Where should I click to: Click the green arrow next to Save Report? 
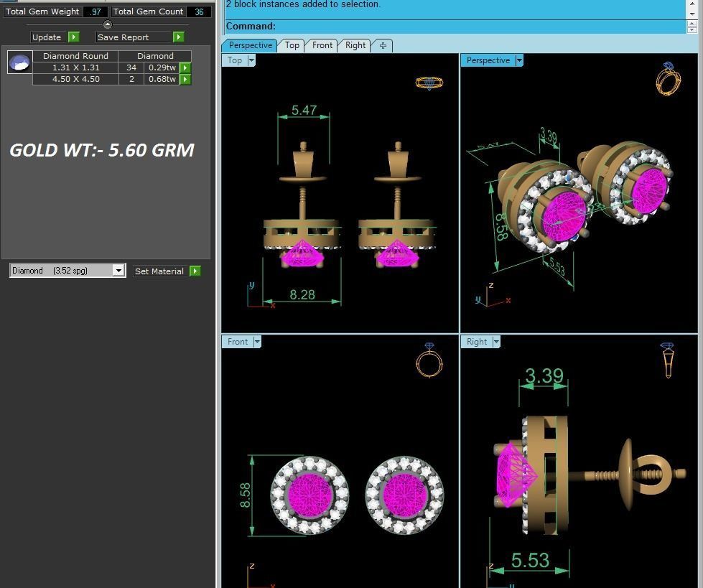pyautogui.click(x=178, y=37)
